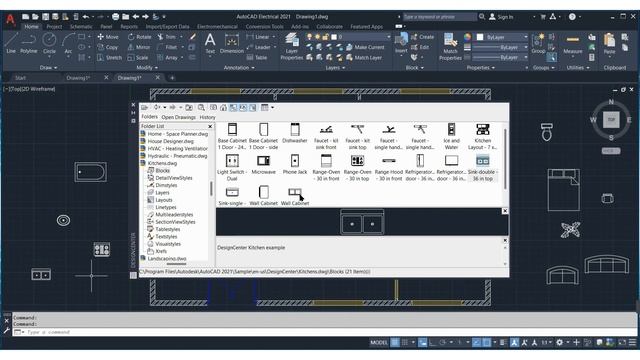Click the Stretch tool
The height and width of the screenshot is (360, 640).
109,58
